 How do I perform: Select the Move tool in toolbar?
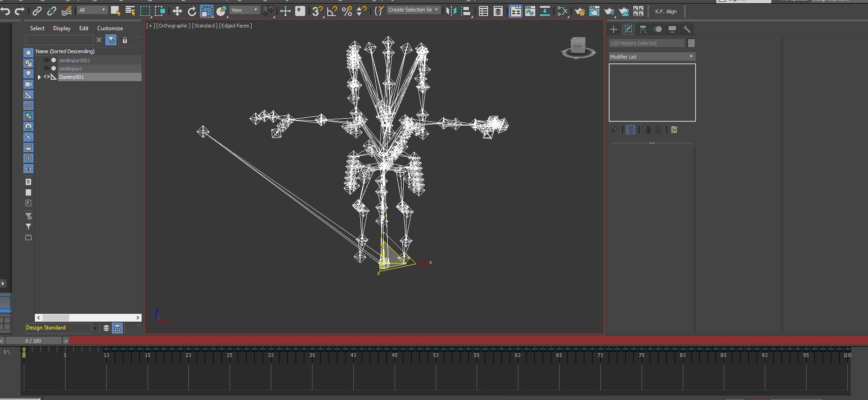[x=177, y=11]
